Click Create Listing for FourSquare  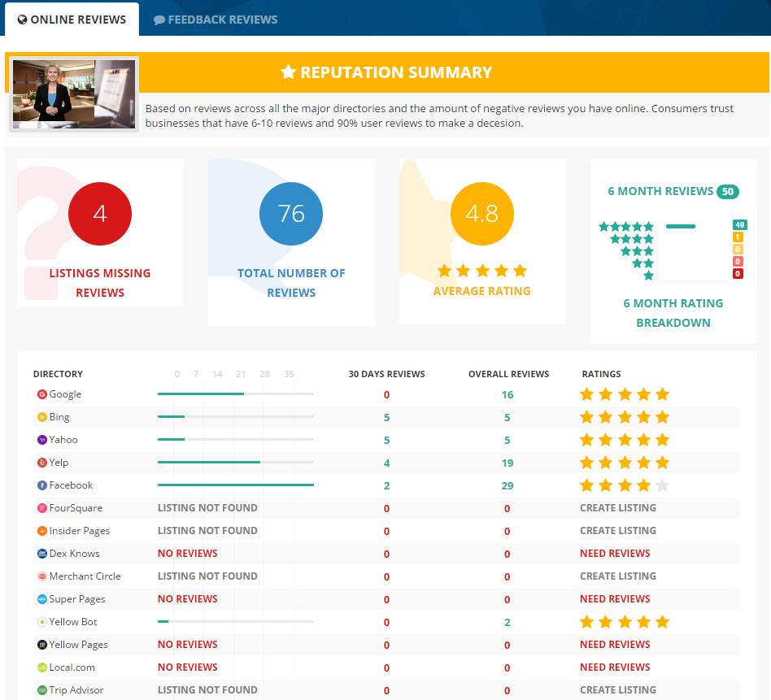click(x=617, y=508)
